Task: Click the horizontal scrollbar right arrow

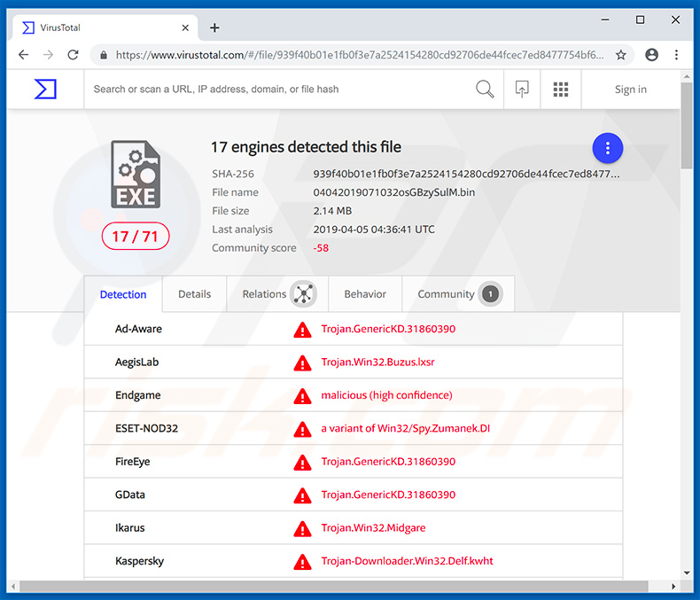Action: tap(673, 586)
